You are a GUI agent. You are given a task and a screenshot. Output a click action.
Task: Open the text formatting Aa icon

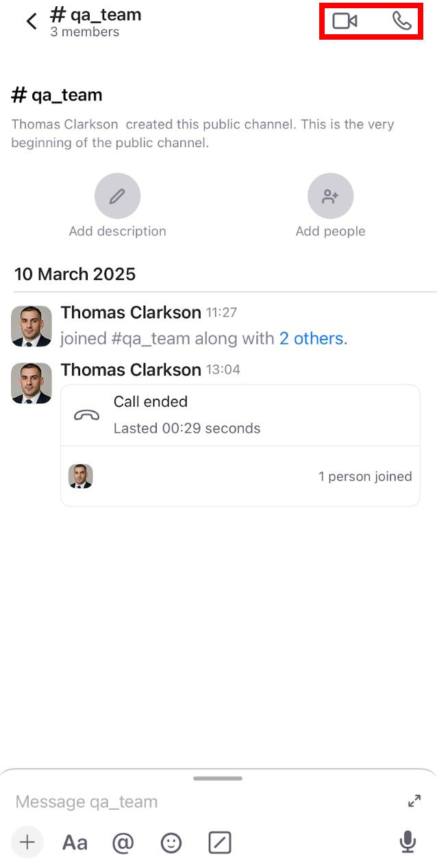coord(75,842)
